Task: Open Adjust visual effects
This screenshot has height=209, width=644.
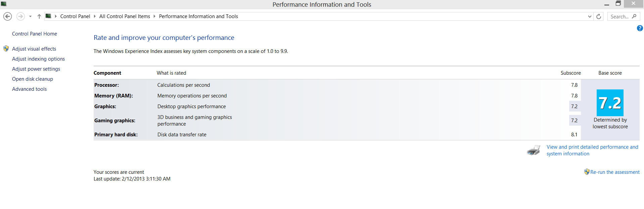Action: [x=34, y=49]
